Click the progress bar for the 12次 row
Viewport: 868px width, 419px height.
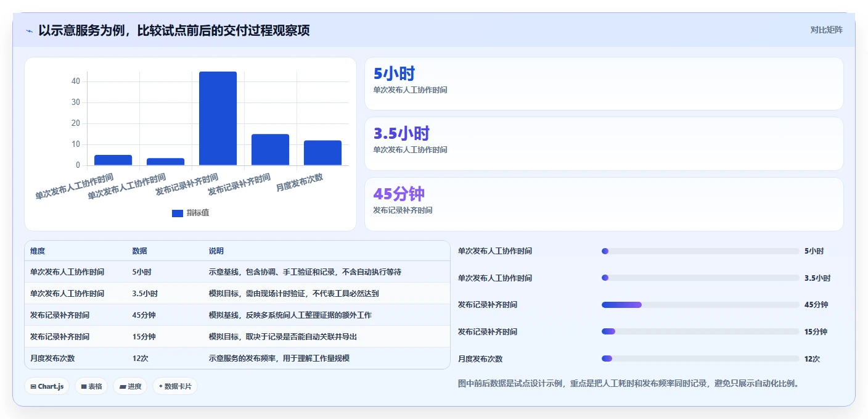pyautogui.click(x=700, y=359)
